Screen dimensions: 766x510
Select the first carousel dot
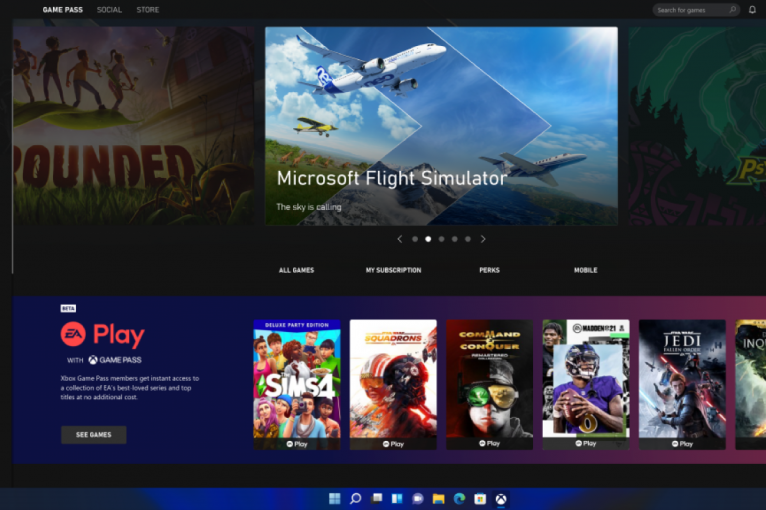[x=415, y=239]
